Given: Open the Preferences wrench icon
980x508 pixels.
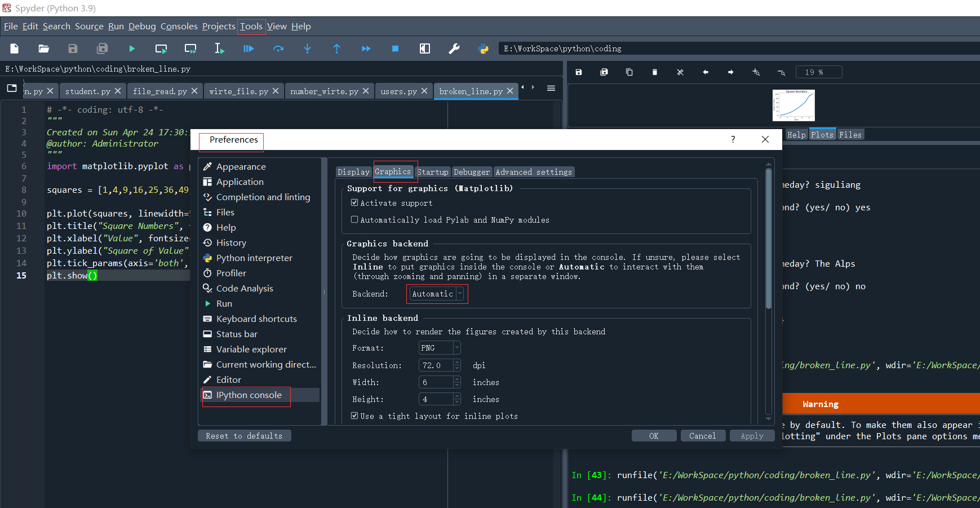Looking at the screenshot, I should pos(454,49).
